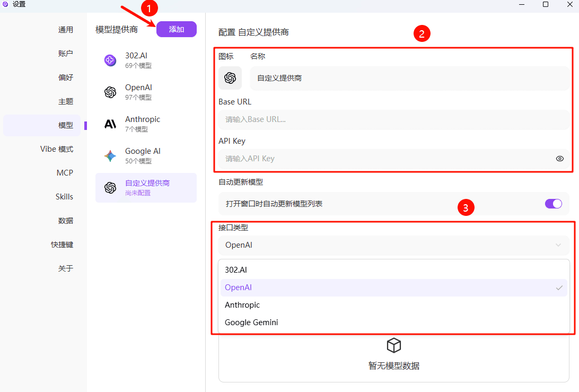Screen dimensions: 579x392
Task: Collapse dropdown via chevron arrow
Action: pos(558,245)
